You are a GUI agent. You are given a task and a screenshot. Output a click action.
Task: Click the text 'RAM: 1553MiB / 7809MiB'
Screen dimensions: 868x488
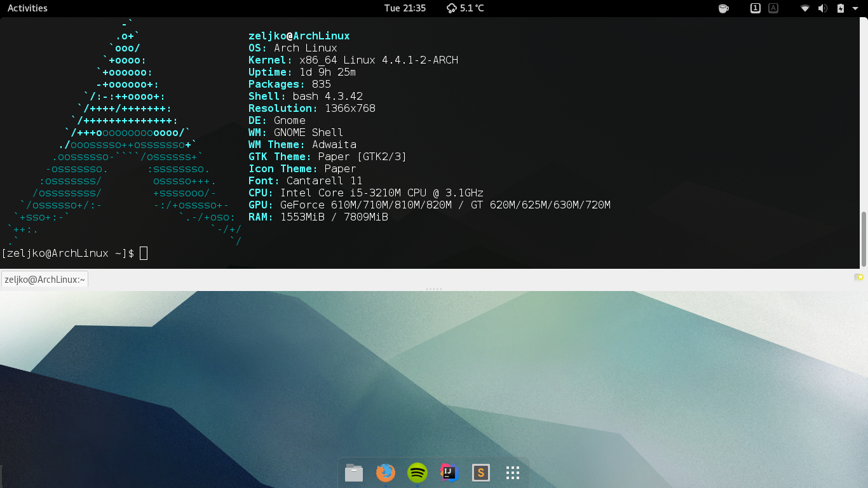click(x=318, y=217)
